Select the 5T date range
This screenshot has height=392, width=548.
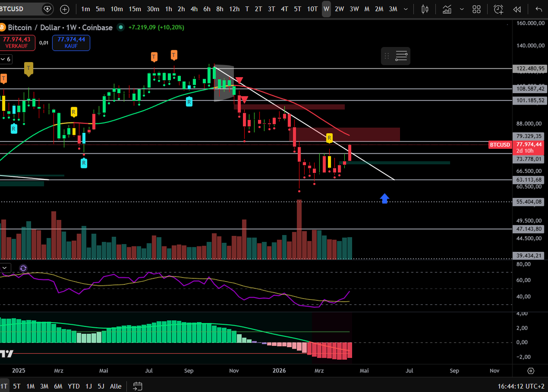17,386
